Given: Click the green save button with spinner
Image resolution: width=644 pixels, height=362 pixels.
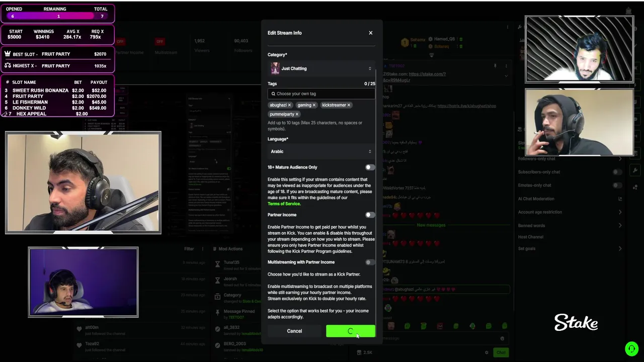Looking at the screenshot, I should (x=350, y=331).
